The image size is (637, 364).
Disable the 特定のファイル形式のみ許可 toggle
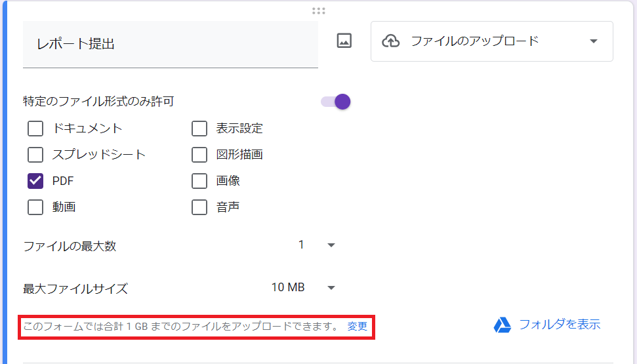pyautogui.click(x=336, y=102)
